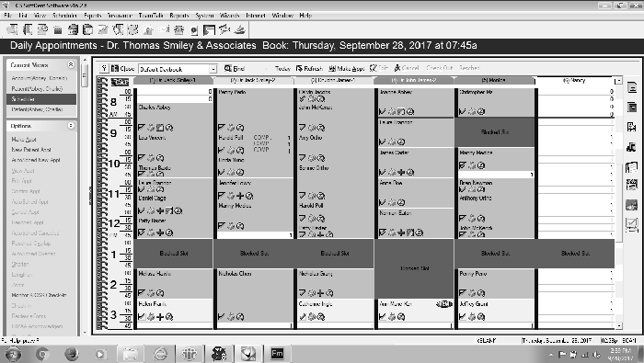Click New Patient Appt in Options panel
Viewport: 644px width, 363px height.
click(x=31, y=150)
